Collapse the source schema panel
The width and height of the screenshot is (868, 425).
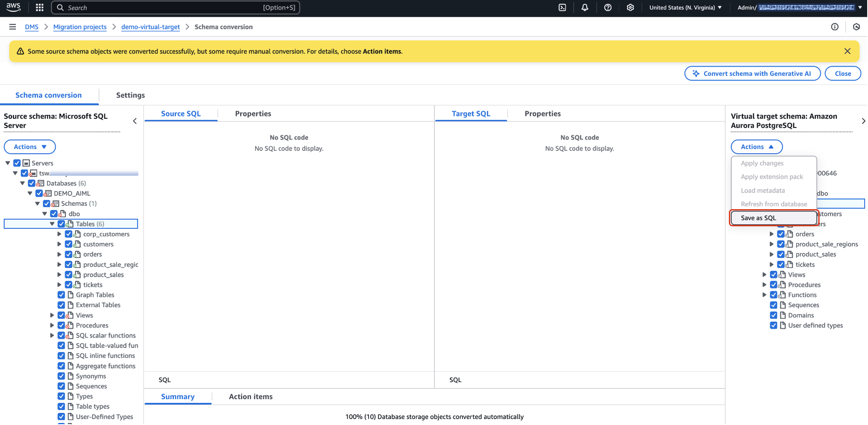click(135, 121)
